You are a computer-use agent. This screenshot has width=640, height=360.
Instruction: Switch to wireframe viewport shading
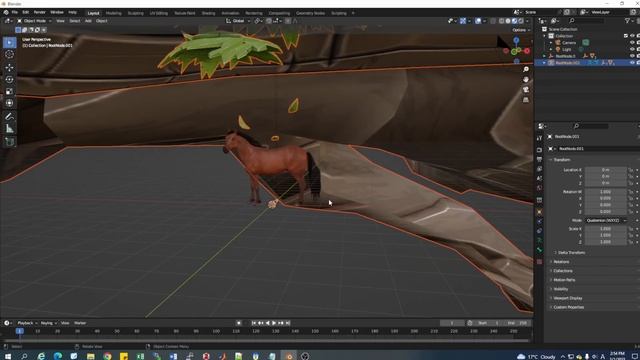tap(502, 21)
